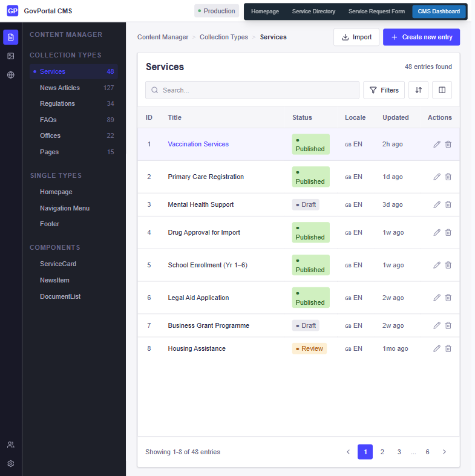Viewport: 475px width, 476px height.
Task: Open the Media Library image icon
Action: (x=11, y=56)
